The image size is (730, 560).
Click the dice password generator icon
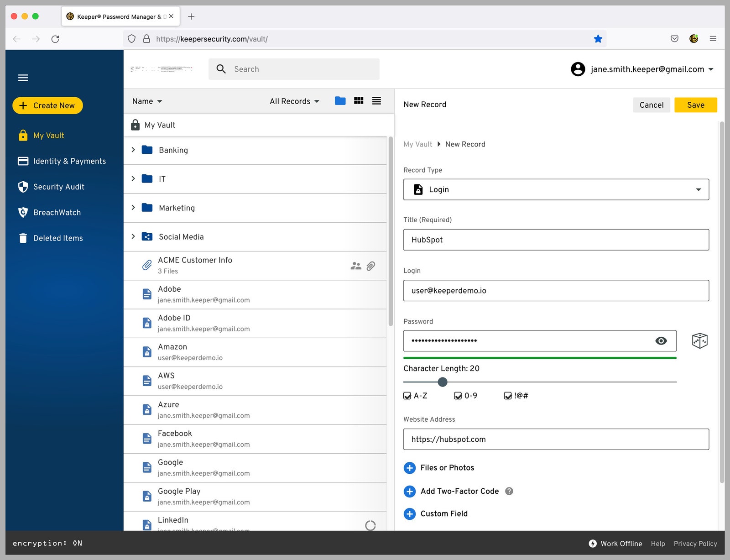pyautogui.click(x=699, y=340)
